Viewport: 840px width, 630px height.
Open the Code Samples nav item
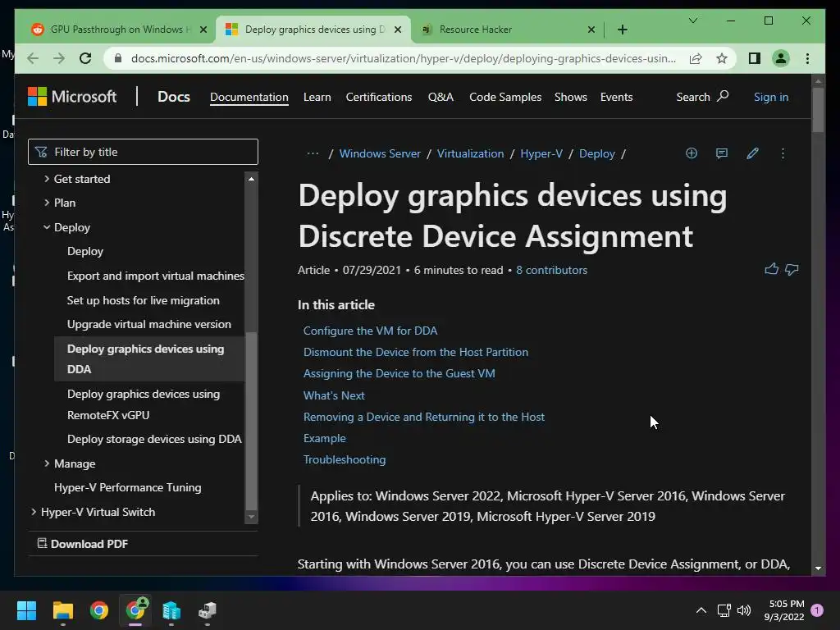[x=505, y=97]
